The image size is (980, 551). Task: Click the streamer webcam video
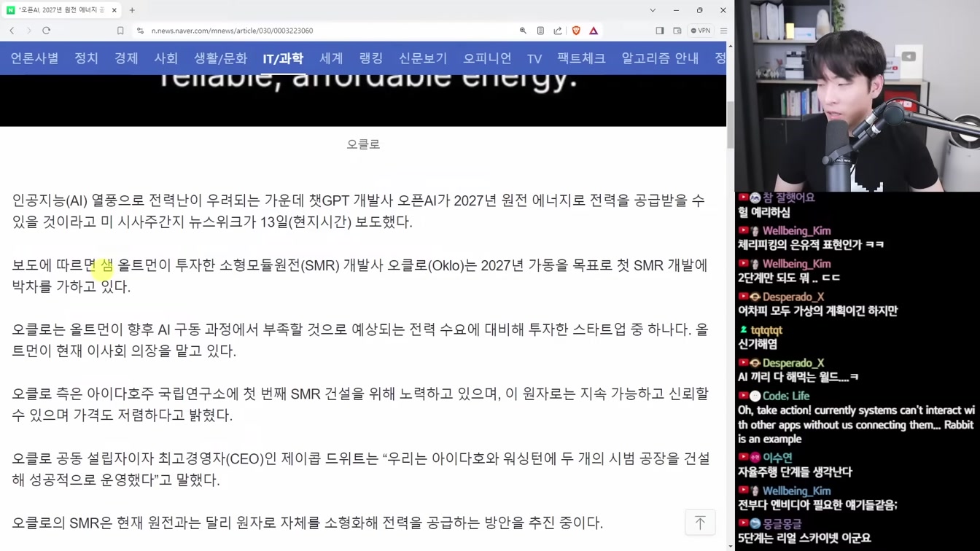[x=857, y=95]
